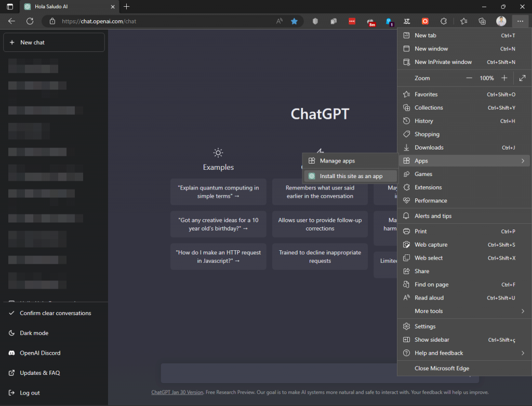Select the 10 year old's birthday example
This screenshot has height=406, width=532.
pos(218,224)
